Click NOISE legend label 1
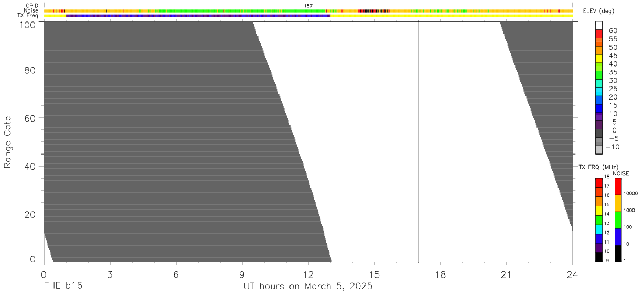The width and height of the screenshot is (644, 297). click(x=626, y=260)
